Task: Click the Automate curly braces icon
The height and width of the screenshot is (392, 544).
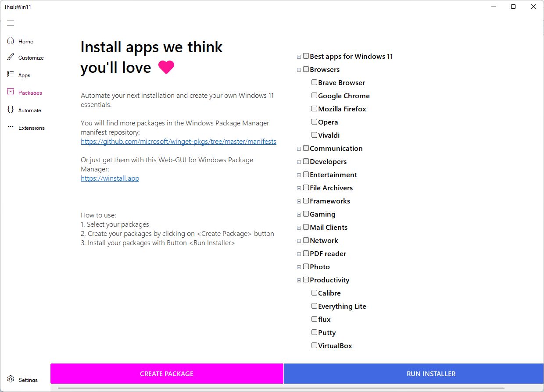Action: (x=11, y=110)
